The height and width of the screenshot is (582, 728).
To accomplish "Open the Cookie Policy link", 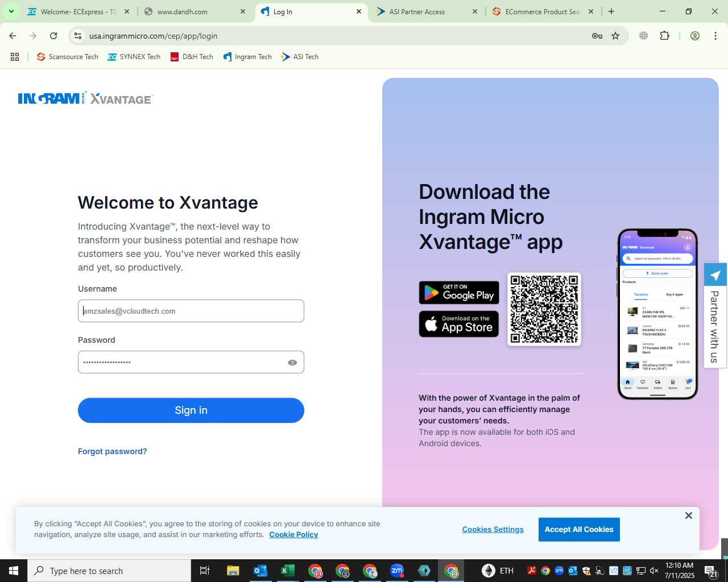I will coord(293,535).
